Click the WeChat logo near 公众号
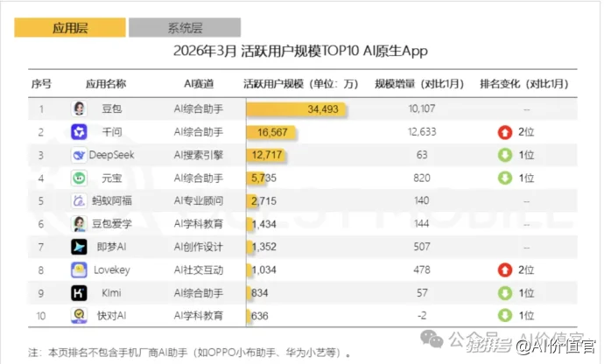This screenshot has width=604, height=364. 432,339
